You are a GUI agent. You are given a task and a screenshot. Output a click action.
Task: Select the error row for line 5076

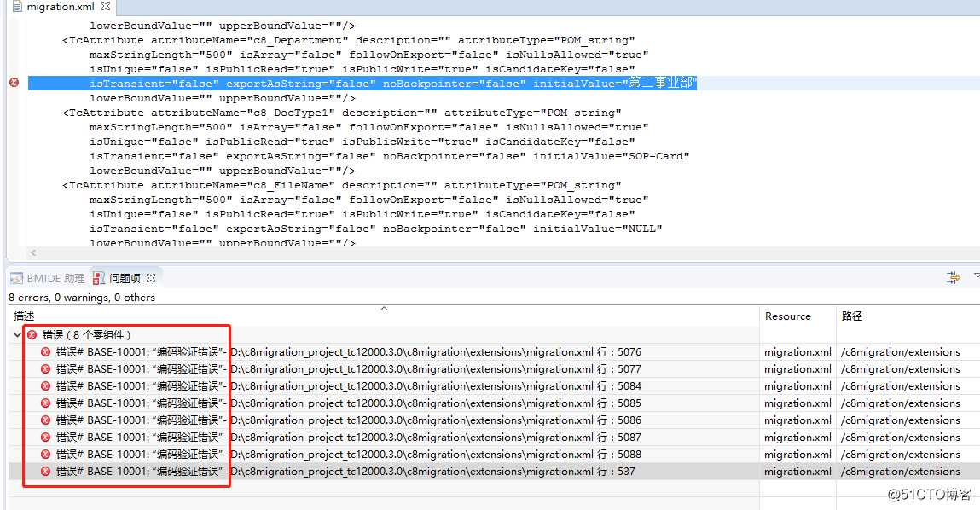click(x=494, y=352)
